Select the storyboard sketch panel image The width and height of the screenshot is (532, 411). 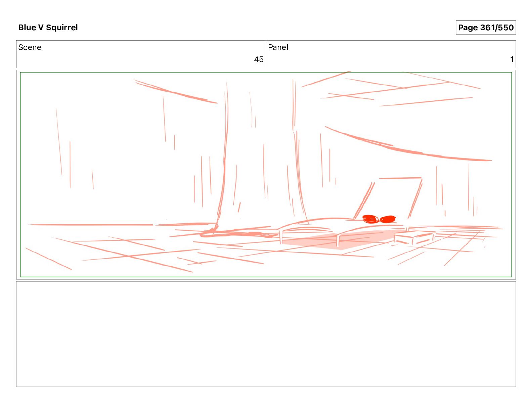click(266, 175)
